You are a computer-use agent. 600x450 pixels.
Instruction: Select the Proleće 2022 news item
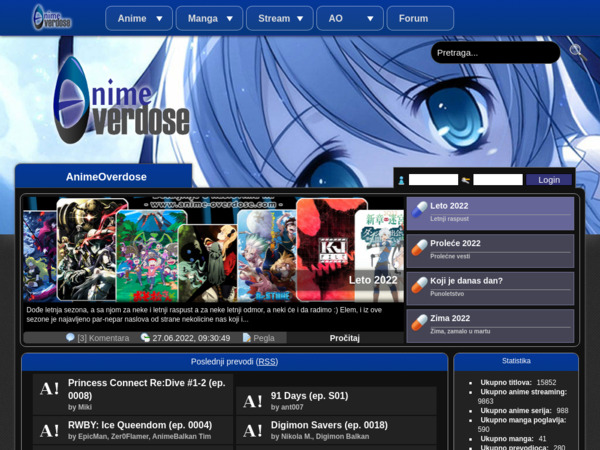(x=490, y=251)
